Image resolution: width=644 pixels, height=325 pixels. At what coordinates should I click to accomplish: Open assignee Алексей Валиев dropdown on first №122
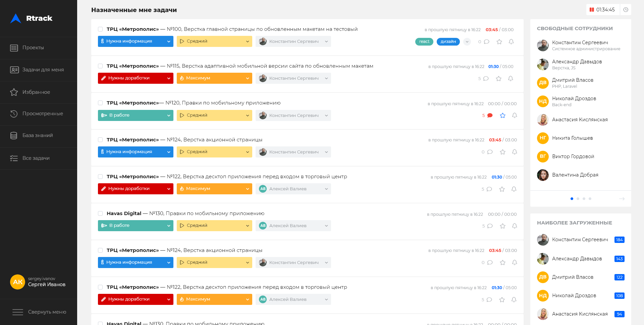pos(293,189)
